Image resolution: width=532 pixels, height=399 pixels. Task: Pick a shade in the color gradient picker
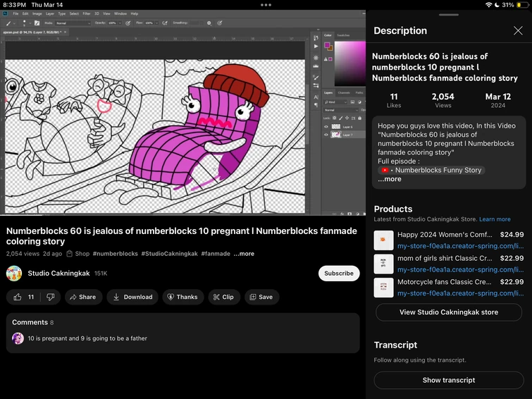click(x=349, y=62)
